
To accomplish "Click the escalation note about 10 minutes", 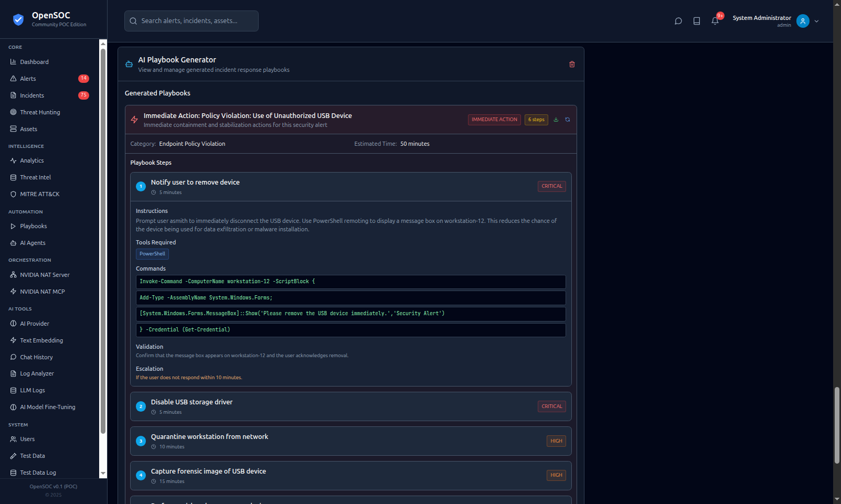I will click(x=189, y=378).
